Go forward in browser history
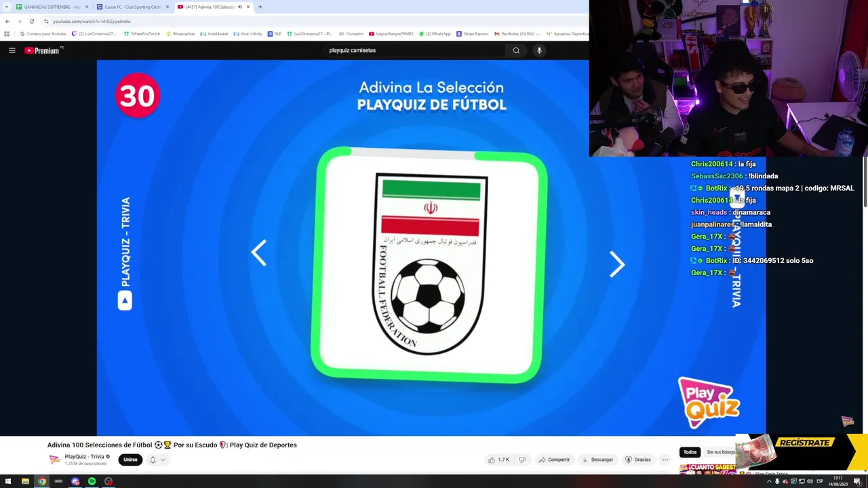This screenshot has height=488, width=868. 19,21
